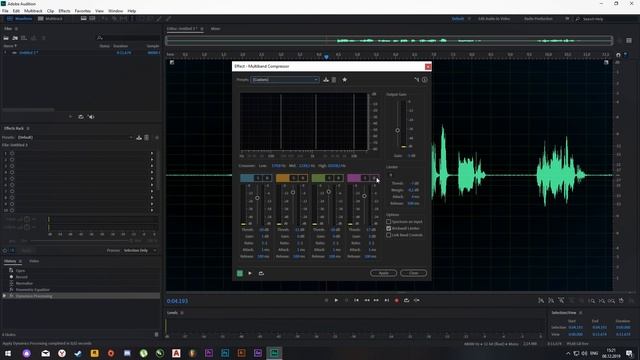Toggle loop playback icon in Files panel
The height and width of the screenshot is (360, 640).
(81, 117)
